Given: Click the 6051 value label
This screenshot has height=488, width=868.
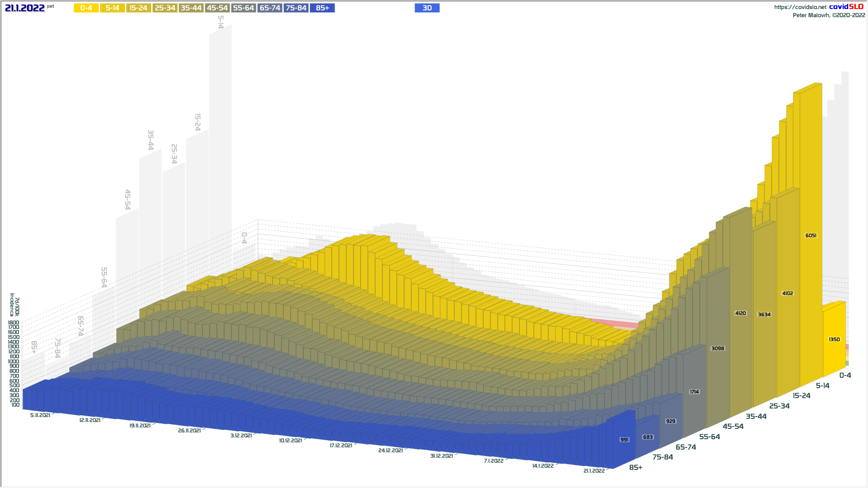Looking at the screenshot, I should [x=811, y=235].
